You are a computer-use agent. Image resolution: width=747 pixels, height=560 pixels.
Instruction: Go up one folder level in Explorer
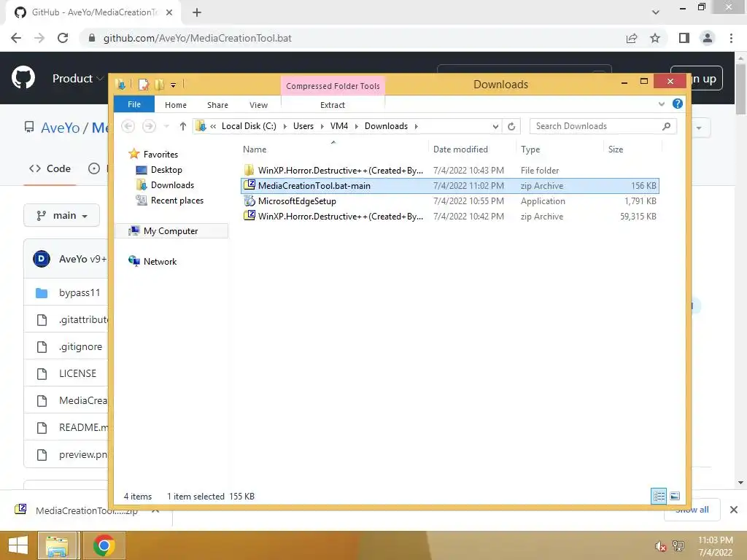click(183, 126)
